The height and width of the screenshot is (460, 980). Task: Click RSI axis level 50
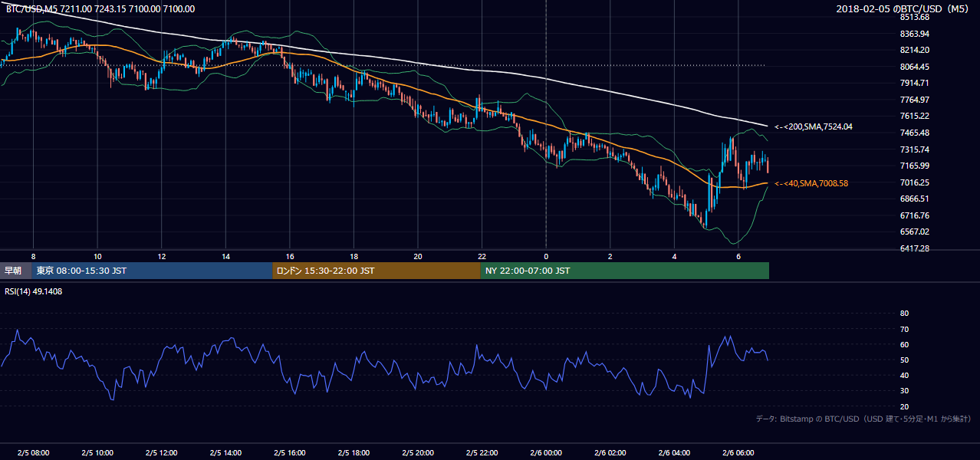[904, 360]
